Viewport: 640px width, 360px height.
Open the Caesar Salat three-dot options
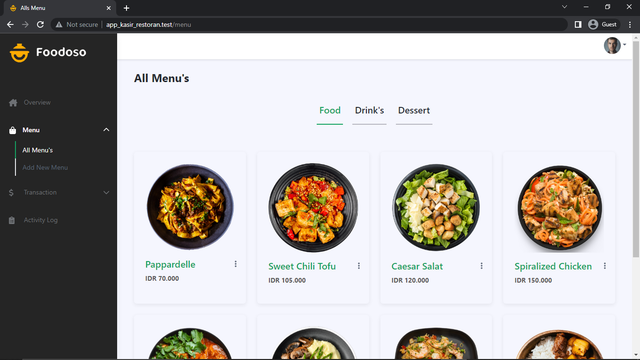(x=482, y=266)
